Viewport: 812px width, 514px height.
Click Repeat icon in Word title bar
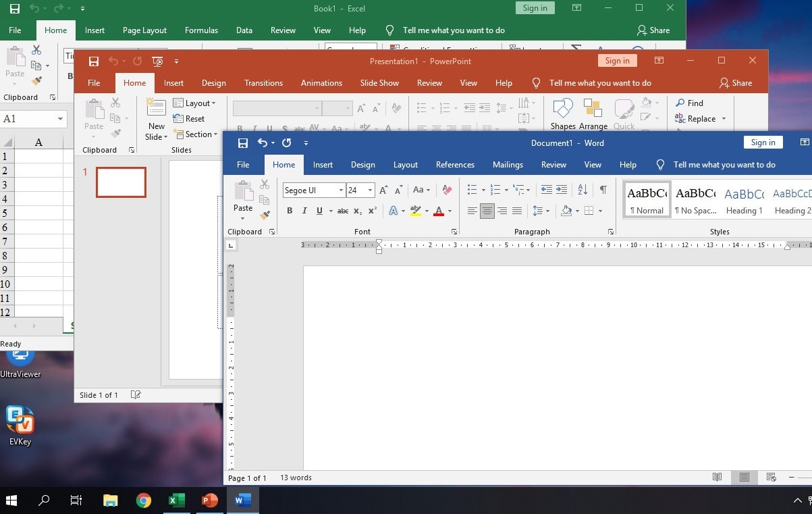coord(286,143)
